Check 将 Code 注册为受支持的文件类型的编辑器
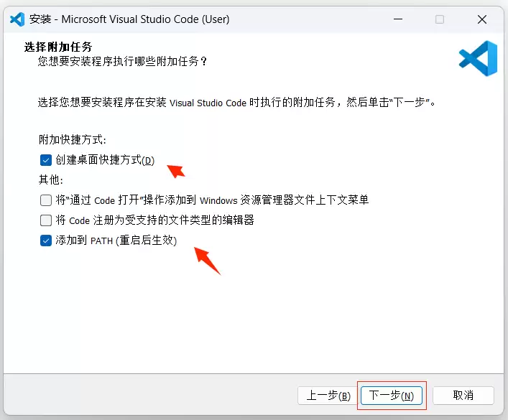The image size is (508, 420). coord(46,220)
